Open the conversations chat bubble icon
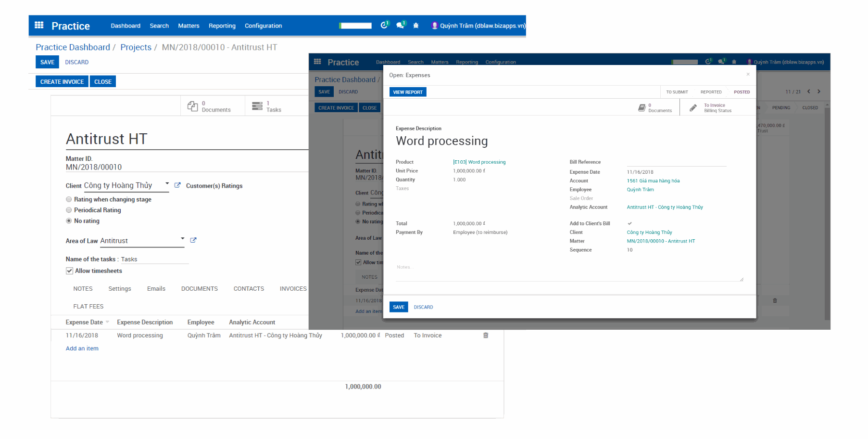This screenshot has width=868, height=439. tap(400, 26)
